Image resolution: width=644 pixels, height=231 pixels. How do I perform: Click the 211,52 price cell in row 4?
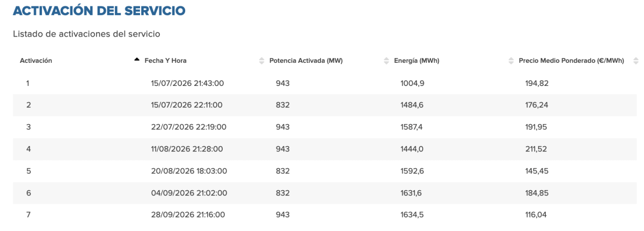pos(537,149)
